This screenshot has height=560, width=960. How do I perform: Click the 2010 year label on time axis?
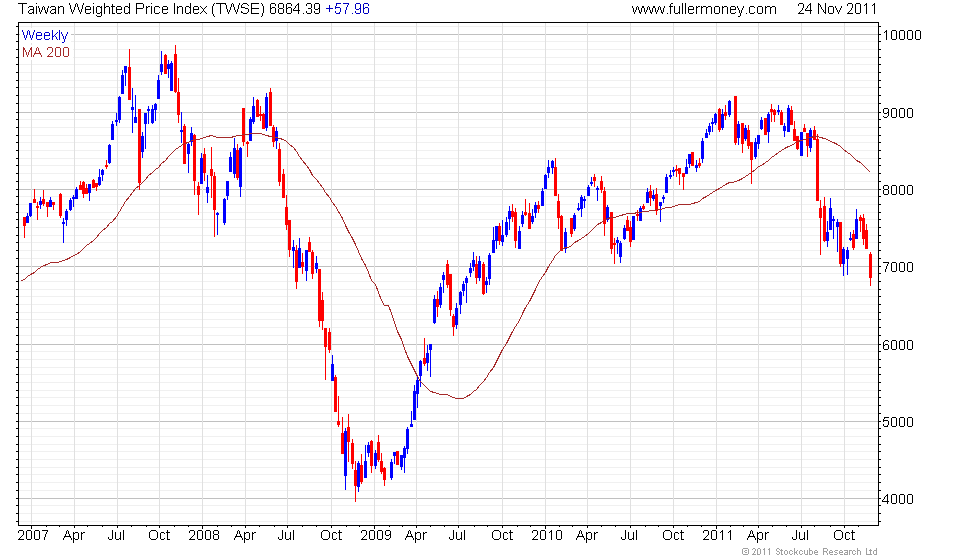(547, 536)
